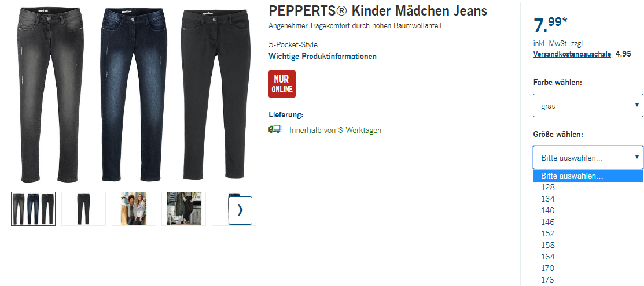Collapse the Größe wählen dropdown arrow

[636, 157]
